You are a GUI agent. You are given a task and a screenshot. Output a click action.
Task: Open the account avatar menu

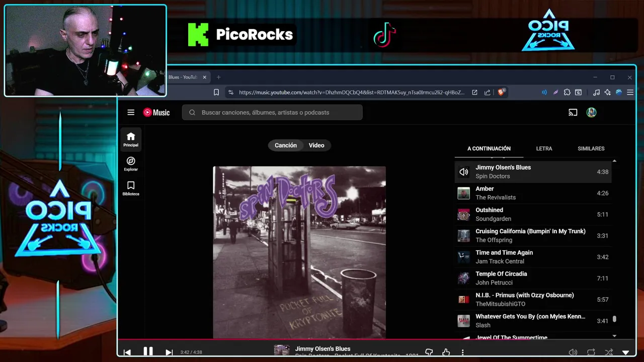point(591,113)
